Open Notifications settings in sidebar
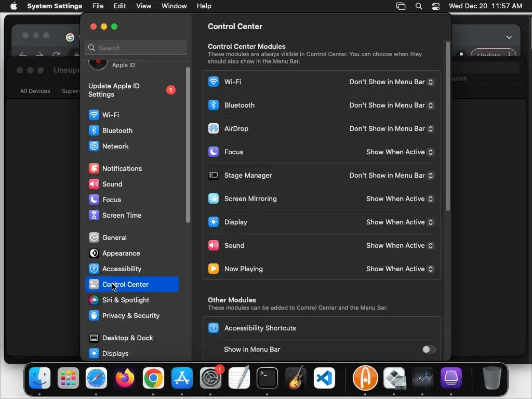This screenshot has height=399, width=532. [x=131, y=168]
